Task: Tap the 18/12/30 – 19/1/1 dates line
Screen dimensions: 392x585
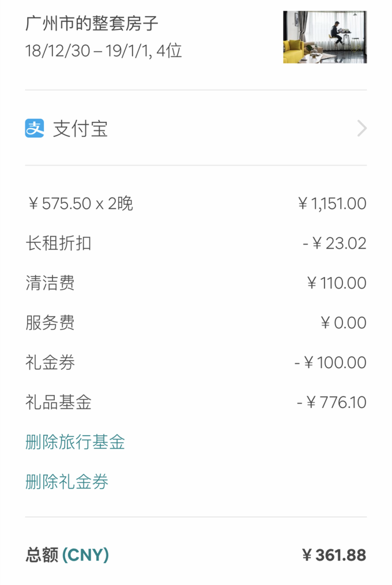Action: (x=104, y=51)
